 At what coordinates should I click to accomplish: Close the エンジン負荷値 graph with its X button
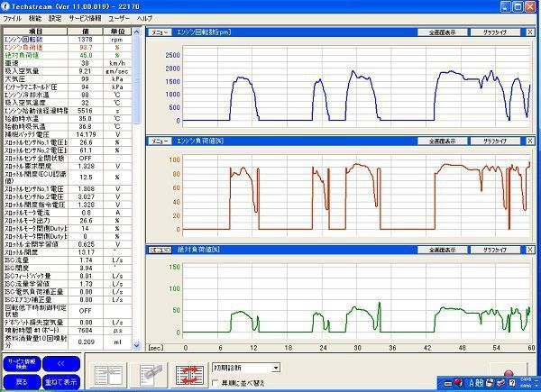click(x=529, y=141)
